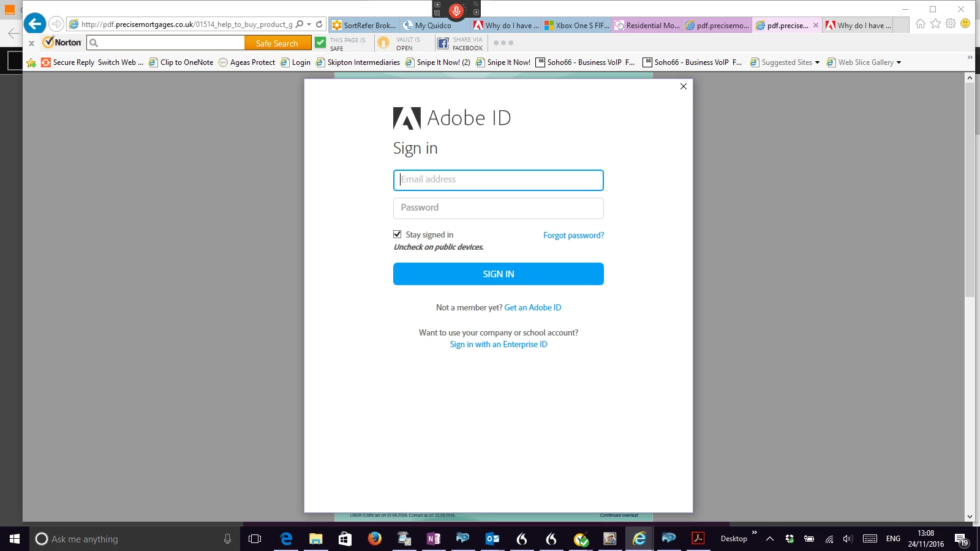Open Outlook from the taskbar

coord(492,539)
